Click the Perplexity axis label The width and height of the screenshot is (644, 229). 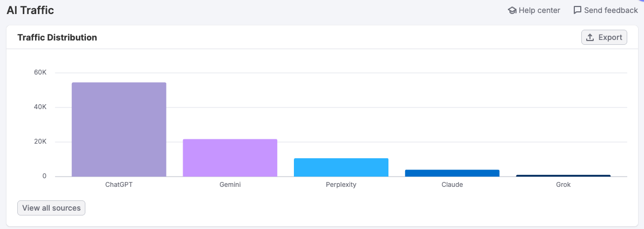point(341,185)
